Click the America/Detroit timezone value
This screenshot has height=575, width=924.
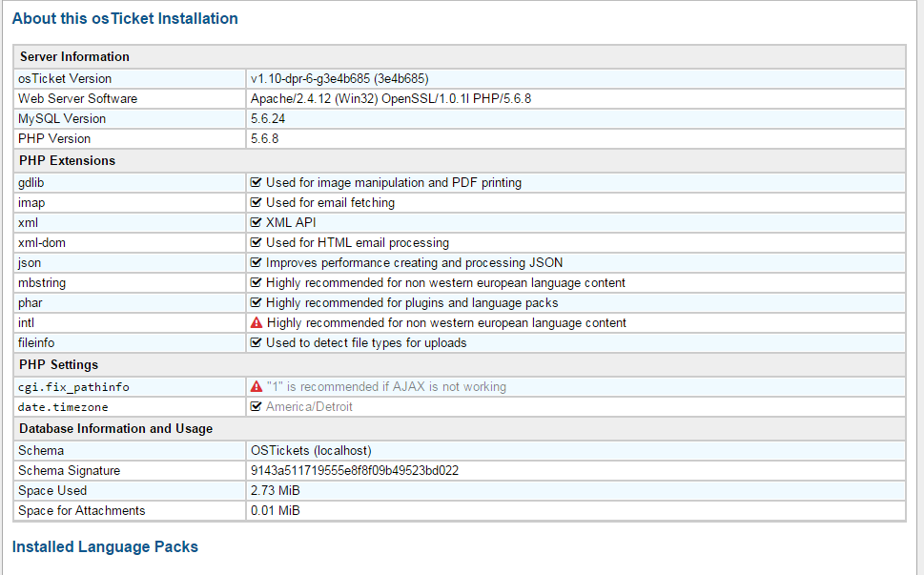(x=309, y=407)
